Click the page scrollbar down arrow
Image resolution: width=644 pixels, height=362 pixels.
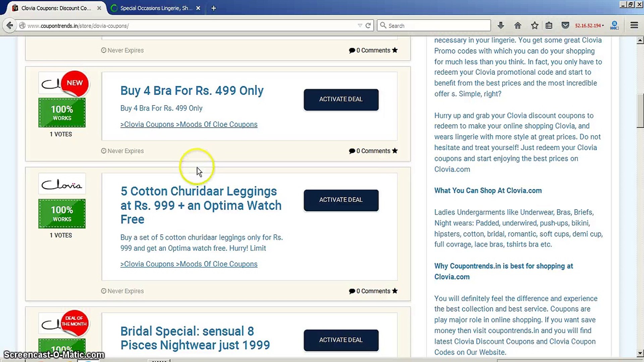[x=640, y=353]
